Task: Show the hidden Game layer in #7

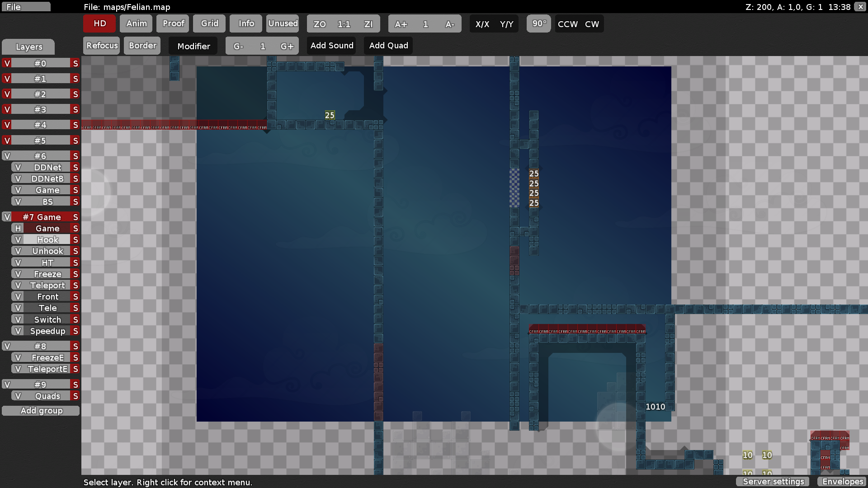Action: (18, 228)
